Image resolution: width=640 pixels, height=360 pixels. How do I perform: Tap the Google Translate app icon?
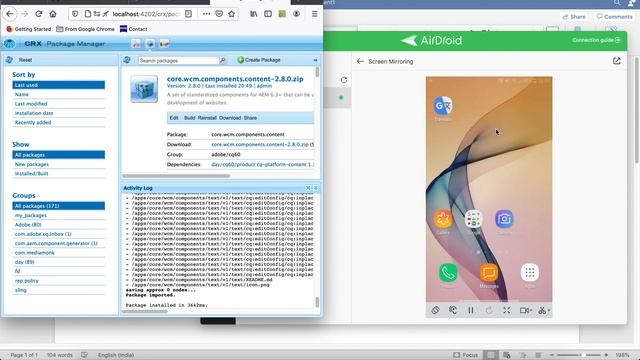click(443, 106)
